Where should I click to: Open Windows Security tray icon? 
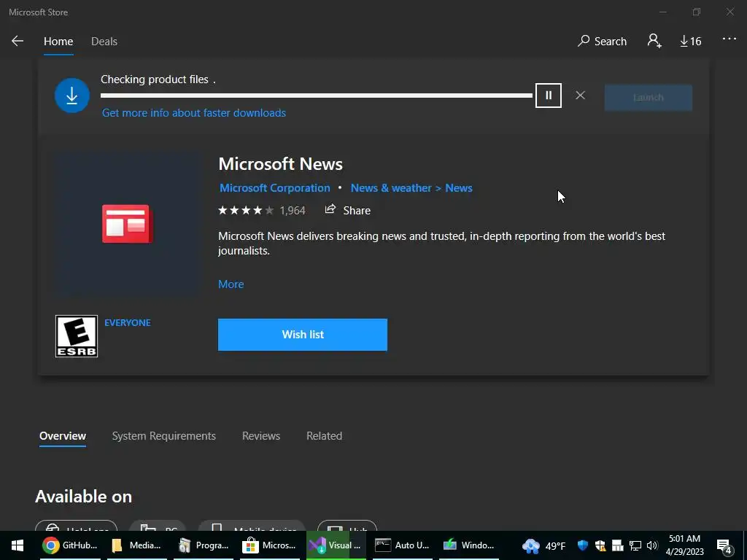[583, 545]
